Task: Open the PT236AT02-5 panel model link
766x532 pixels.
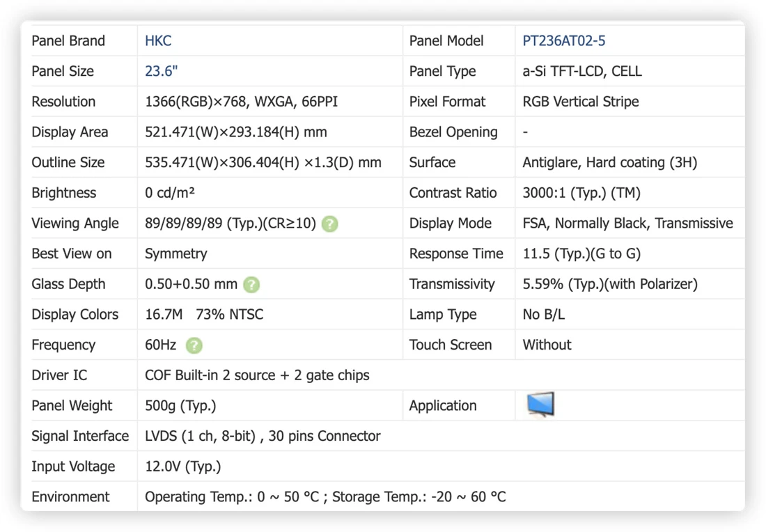Action: point(564,40)
